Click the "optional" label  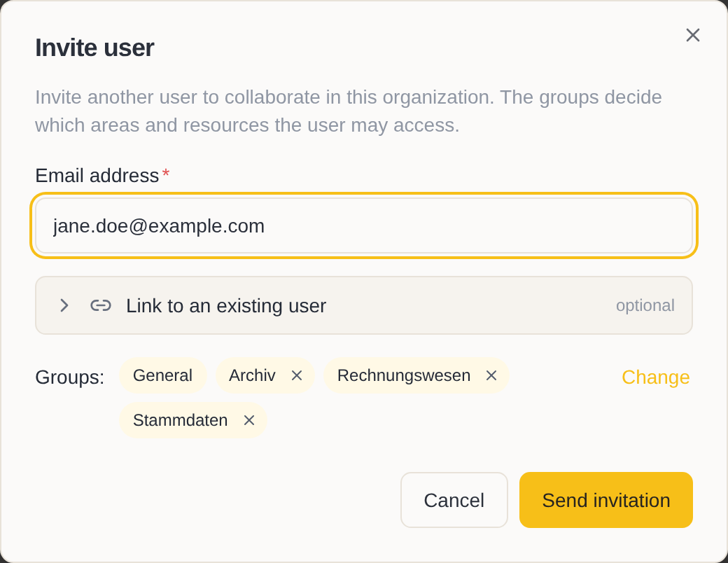[x=645, y=305]
